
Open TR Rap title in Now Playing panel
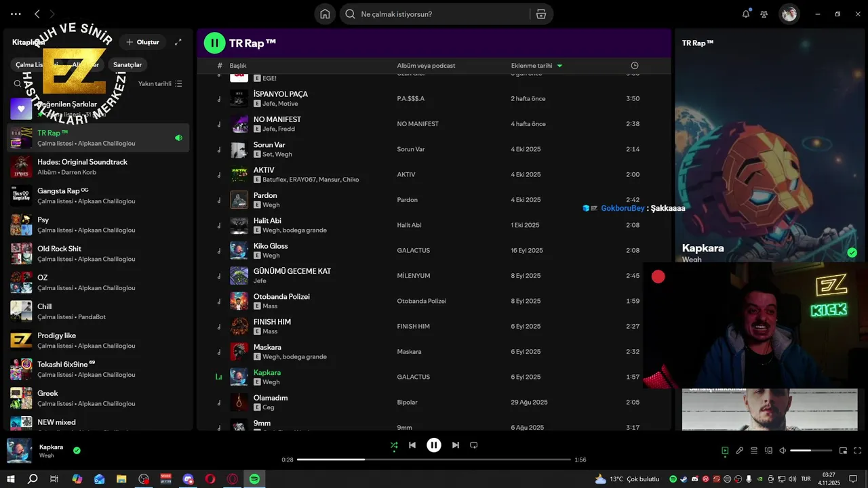(698, 43)
